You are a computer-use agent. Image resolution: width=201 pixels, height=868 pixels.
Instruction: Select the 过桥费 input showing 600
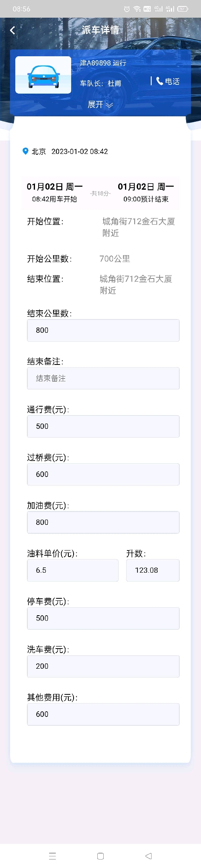click(x=103, y=474)
